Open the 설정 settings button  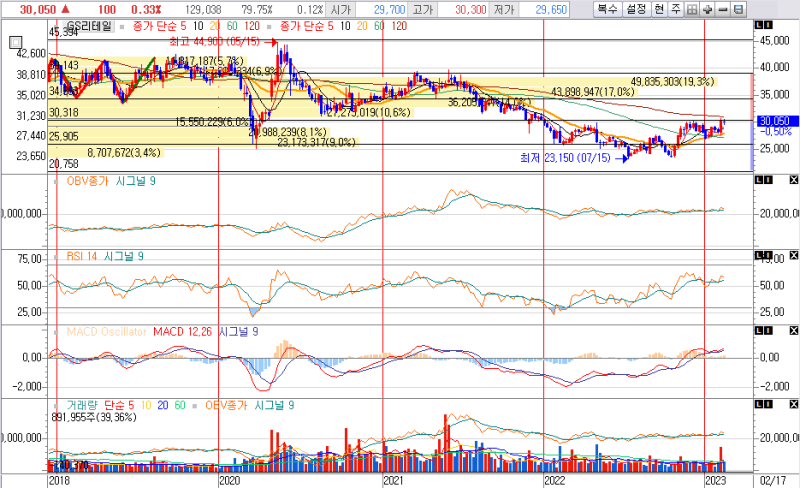point(636,9)
